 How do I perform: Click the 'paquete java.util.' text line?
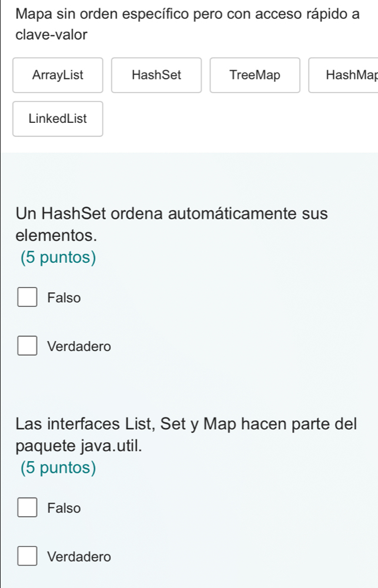(x=80, y=445)
